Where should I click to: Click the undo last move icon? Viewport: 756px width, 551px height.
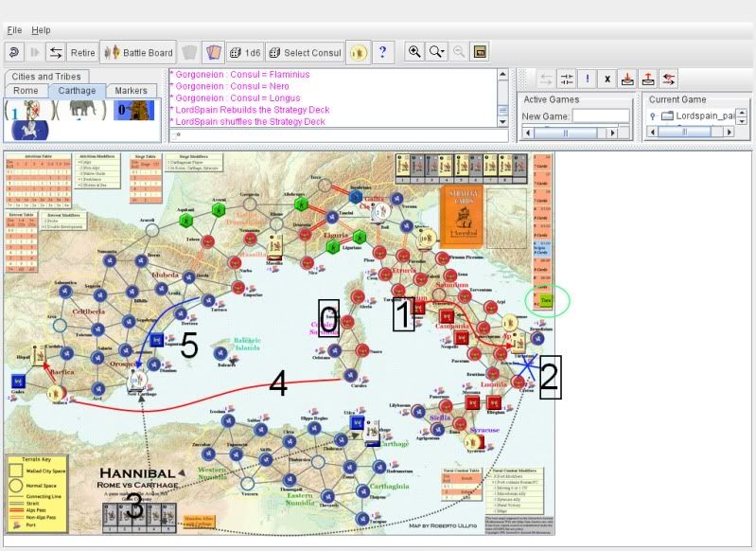tap(14, 52)
